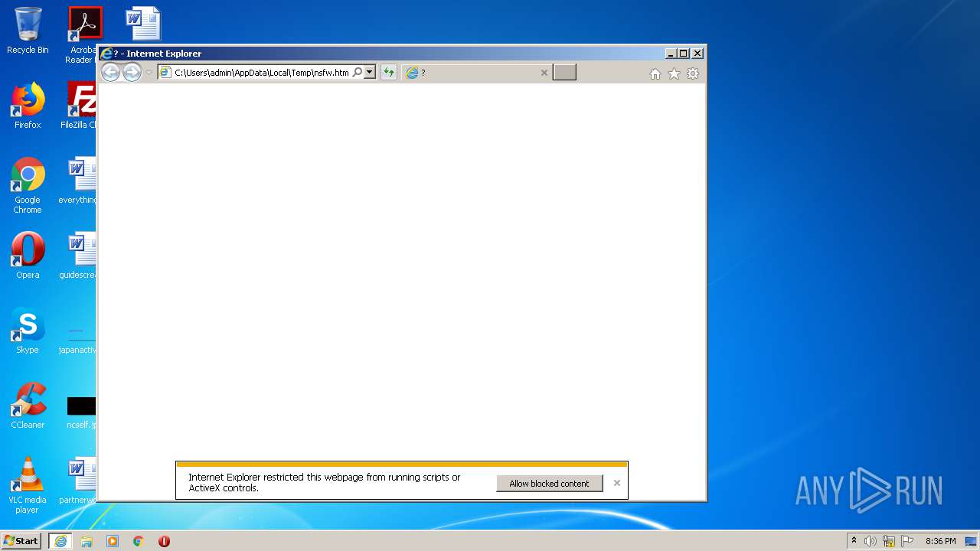The width and height of the screenshot is (980, 551).
Task: Open the 'guidescre' Word document icon
Action: 80,256
